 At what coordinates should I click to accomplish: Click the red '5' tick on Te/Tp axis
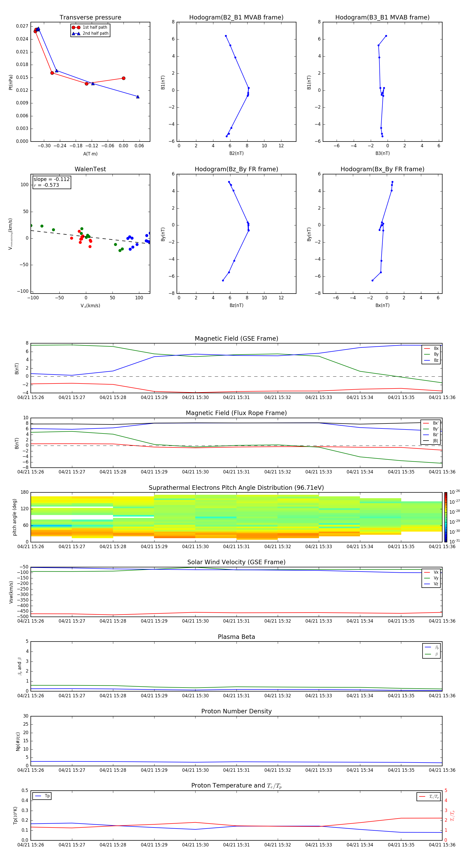click(x=446, y=790)
